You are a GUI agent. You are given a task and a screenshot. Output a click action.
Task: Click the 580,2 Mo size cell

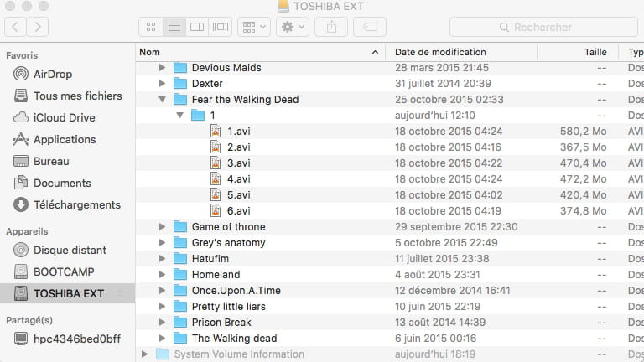click(583, 131)
